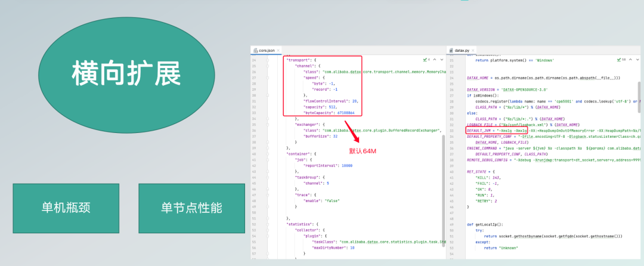Click the def getLocalIp() line
The height and width of the screenshot is (266, 644).
point(485,224)
